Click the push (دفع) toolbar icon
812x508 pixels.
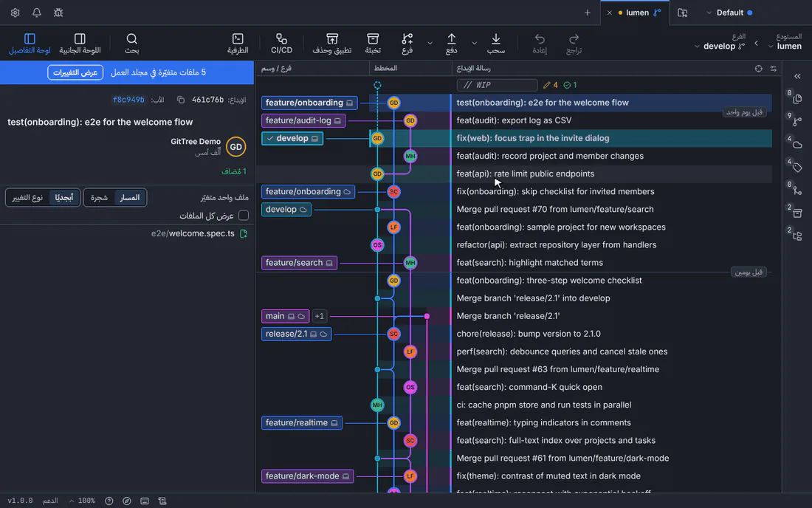pyautogui.click(x=451, y=44)
